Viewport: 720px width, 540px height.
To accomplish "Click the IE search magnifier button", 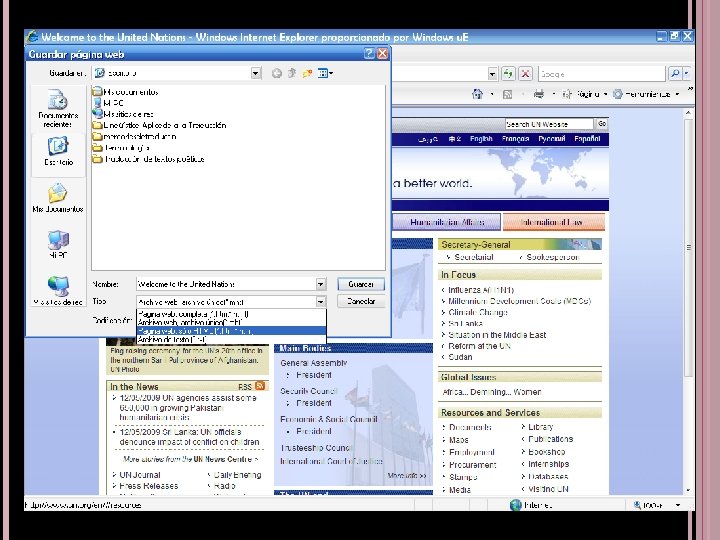I will (675, 73).
